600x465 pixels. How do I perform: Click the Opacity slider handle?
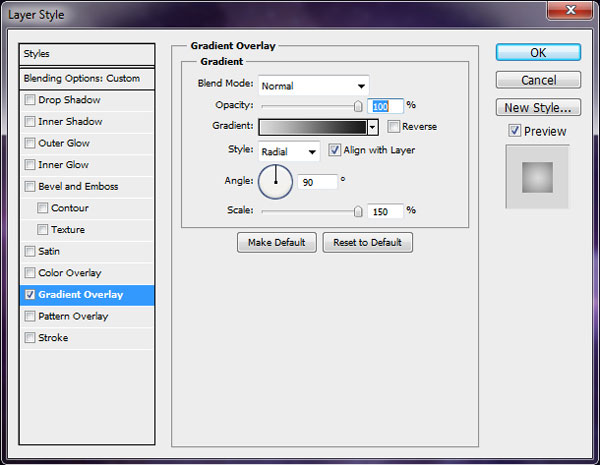coord(358,105)
